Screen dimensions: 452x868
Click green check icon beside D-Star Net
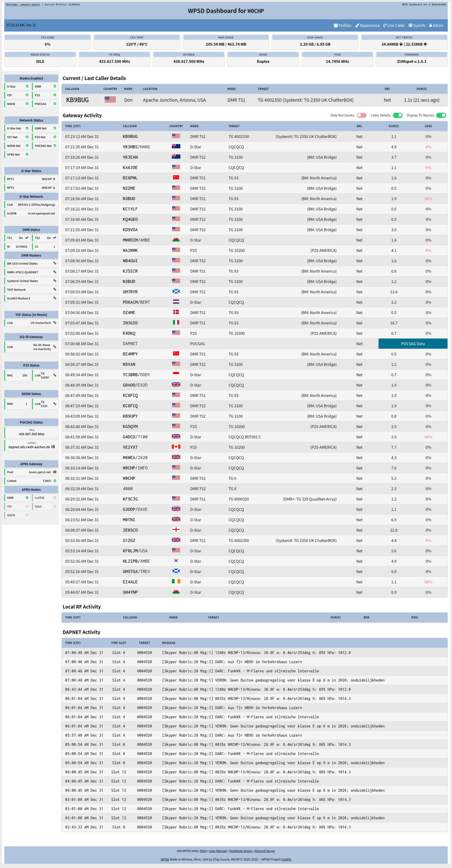tap(27, 128)
